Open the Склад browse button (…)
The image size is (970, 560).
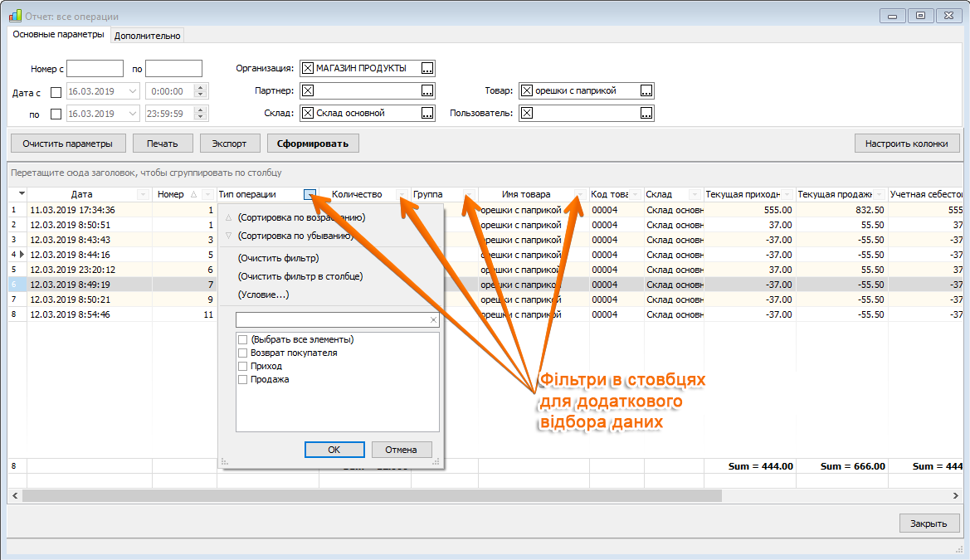tap(427, 113)
